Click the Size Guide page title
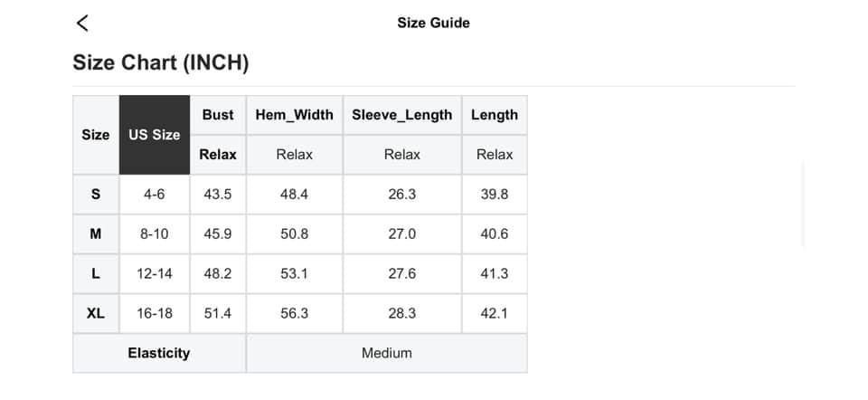Screen dimensions: 868x400 pos(433,23)
